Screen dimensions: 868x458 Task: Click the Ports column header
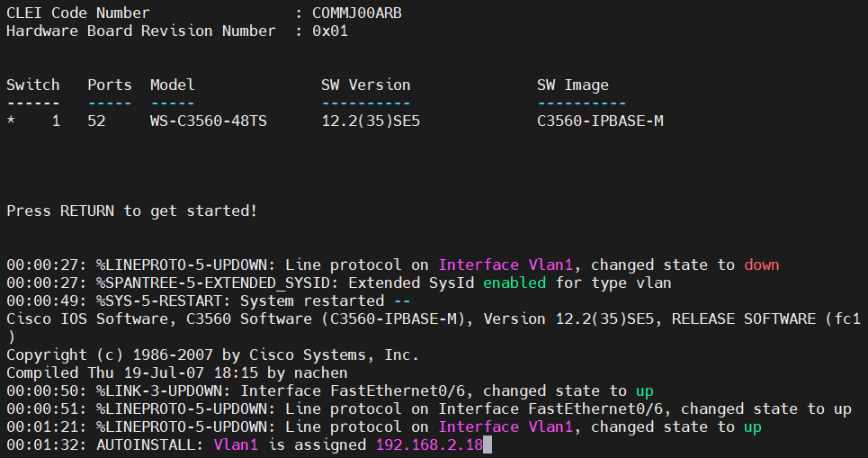coord(109,85)
